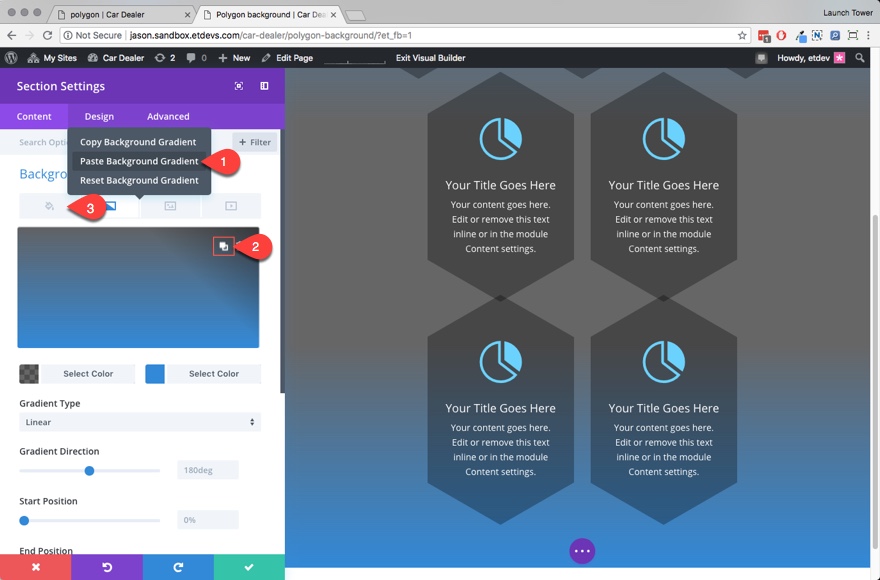Open the background color paint bucket tab
880x580 pixels.
(x=49, y=206)
